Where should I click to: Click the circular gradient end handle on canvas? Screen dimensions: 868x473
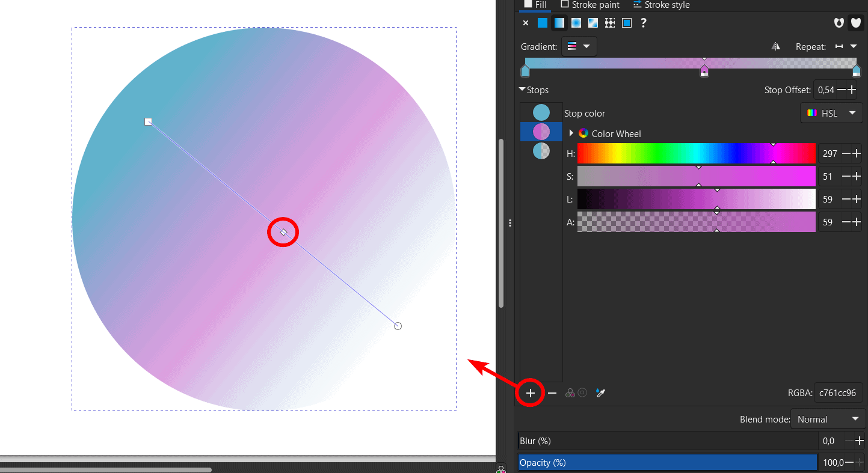point(398,326)
